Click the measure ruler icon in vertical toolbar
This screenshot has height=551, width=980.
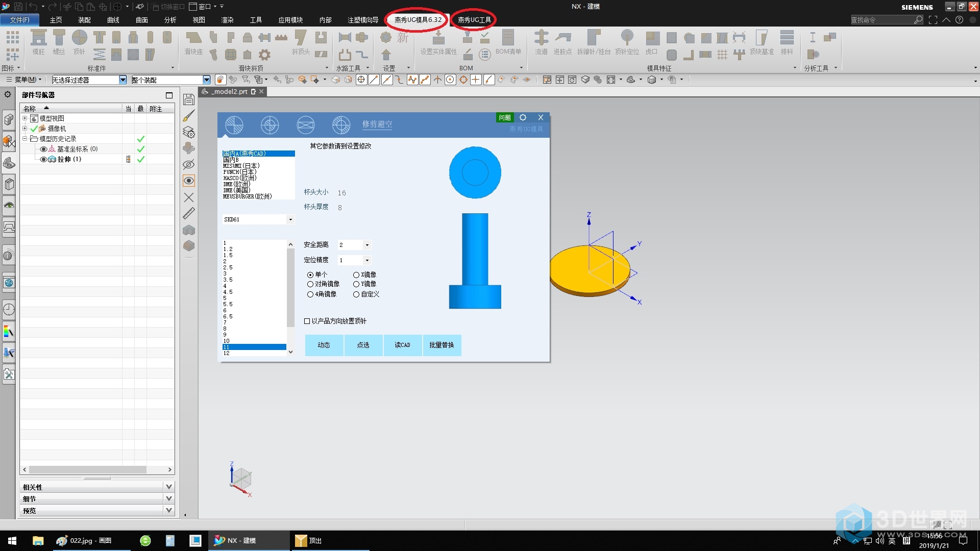tap(189, 213)
